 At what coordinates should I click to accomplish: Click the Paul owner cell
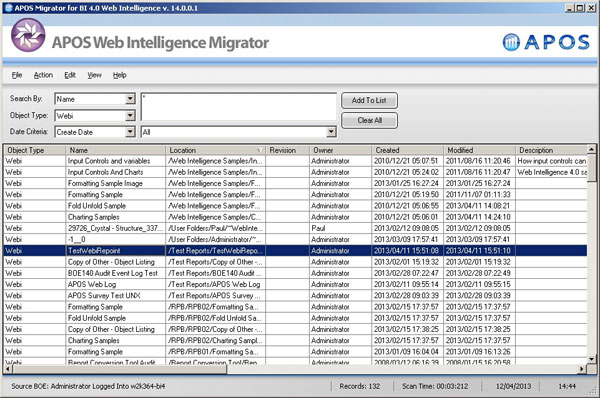point(341,228)
